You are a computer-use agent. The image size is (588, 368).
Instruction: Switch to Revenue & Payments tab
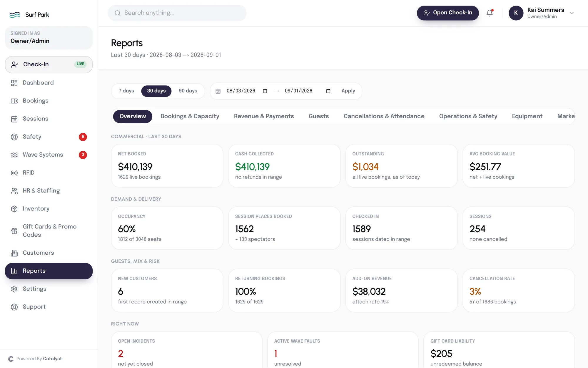[264, 116]
